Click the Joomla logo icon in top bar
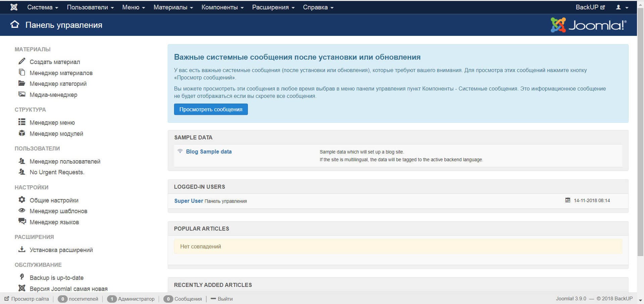Image resolution: width=644 pixels, height=304 pixels. 14,7
